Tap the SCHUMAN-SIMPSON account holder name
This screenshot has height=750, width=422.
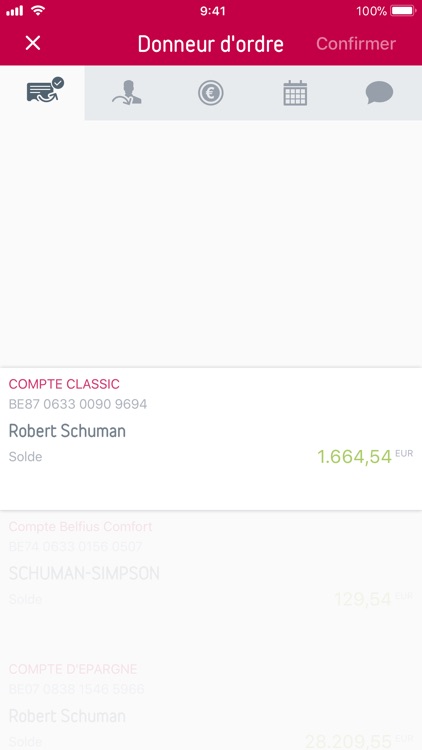tap(84, 573)
